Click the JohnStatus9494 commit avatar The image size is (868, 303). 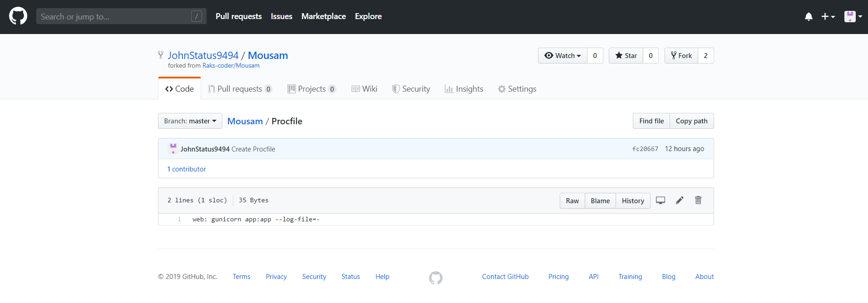click(173, 148)
